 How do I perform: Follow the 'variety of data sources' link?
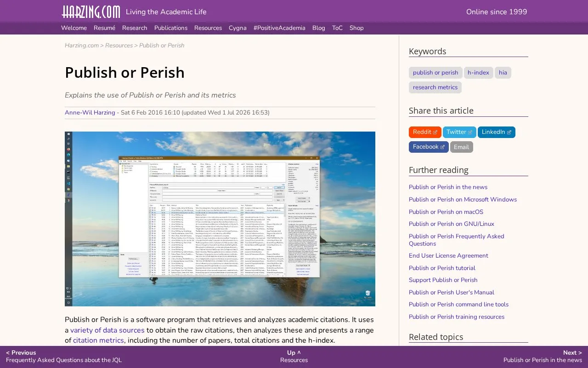107,330
